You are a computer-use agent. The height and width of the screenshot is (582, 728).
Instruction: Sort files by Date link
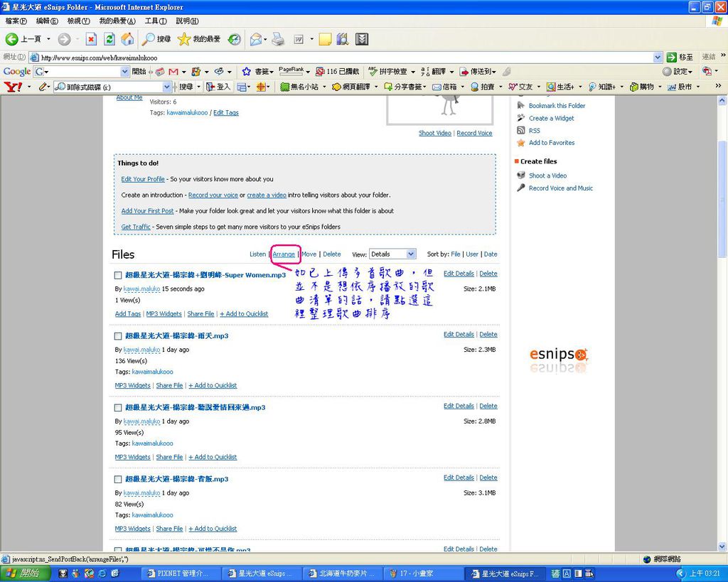coord(491,254)
